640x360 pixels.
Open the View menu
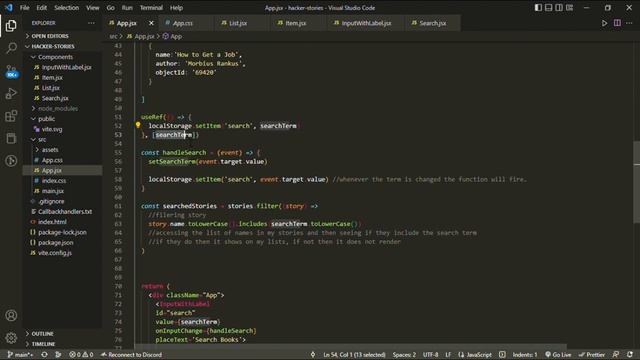[93, 8]
